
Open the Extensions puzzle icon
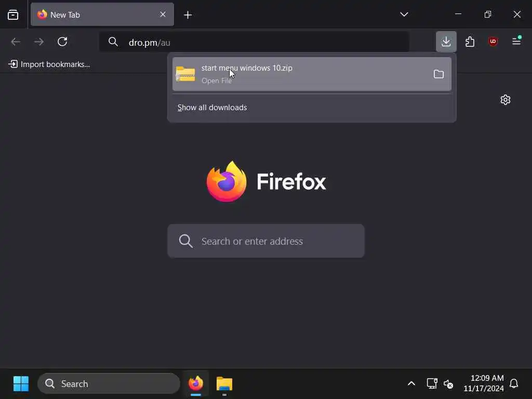(470, 42)
